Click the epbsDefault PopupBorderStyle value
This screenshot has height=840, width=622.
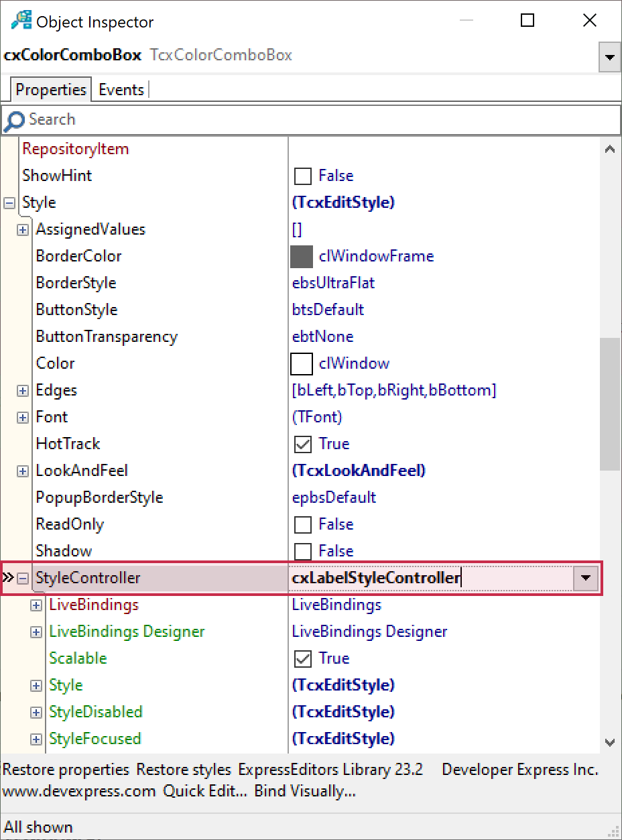334,497
